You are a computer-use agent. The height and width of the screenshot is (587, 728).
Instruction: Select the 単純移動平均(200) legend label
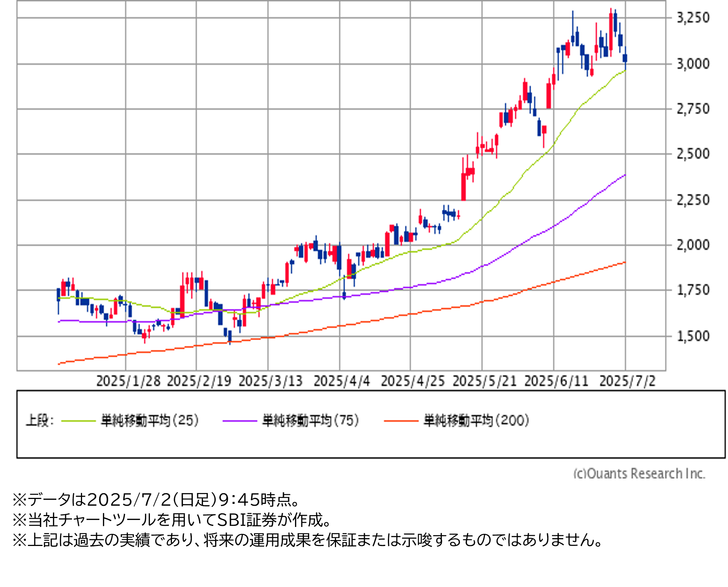476,421
